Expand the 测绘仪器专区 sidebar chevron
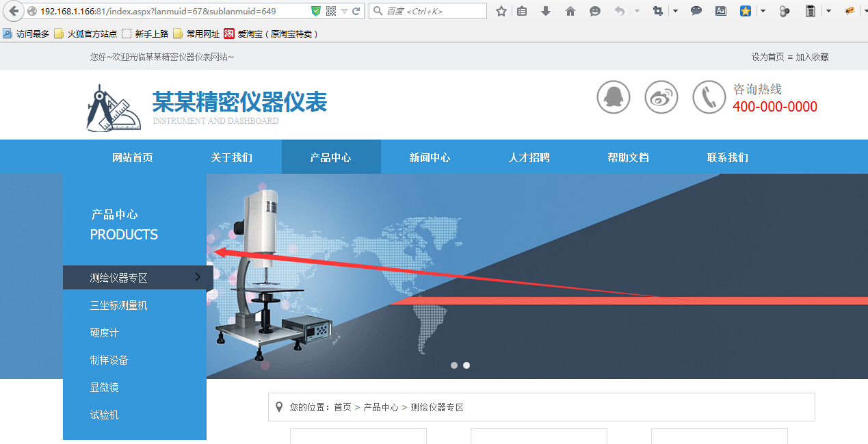This screenshot has width=868, height=444. point(198,277)
